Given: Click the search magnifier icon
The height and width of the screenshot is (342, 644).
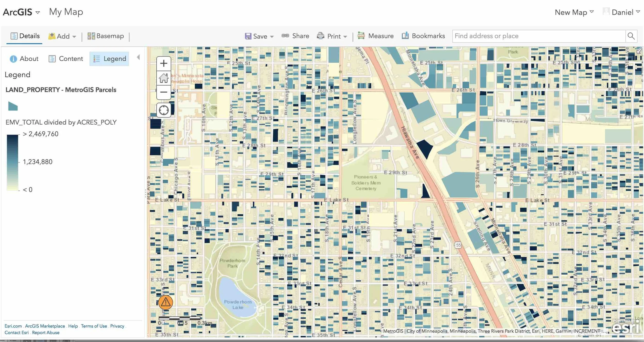Looking at the screenshot, I should (x=631, y=36).
